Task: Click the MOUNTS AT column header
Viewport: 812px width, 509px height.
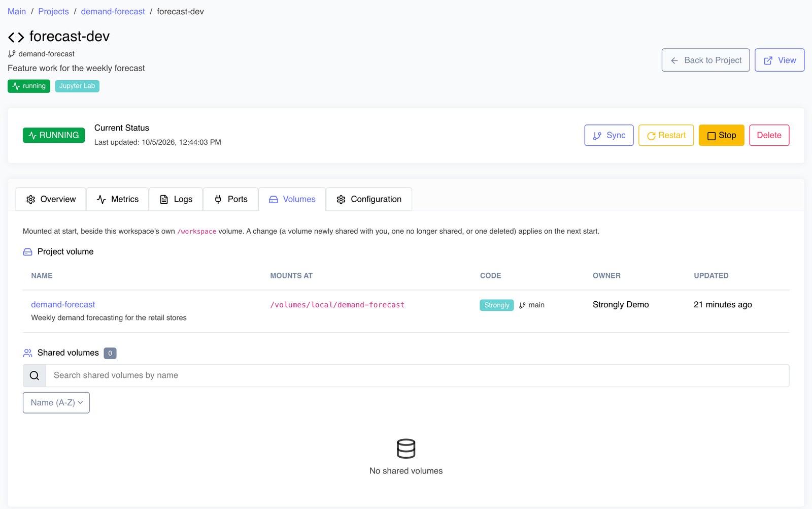Action: tap(291, 275)
